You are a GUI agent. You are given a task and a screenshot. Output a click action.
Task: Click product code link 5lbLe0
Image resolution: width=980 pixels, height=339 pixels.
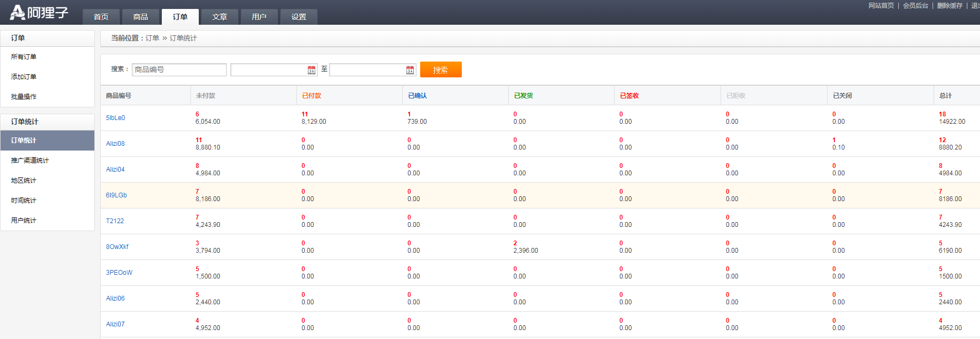[x=115, y=118]
